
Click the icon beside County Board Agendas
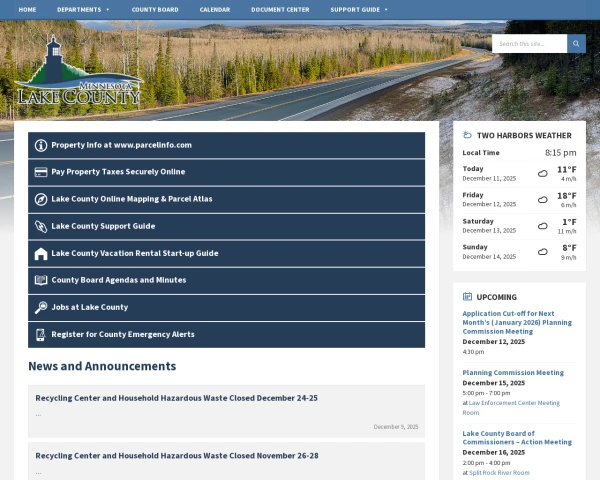coord(41,281)
